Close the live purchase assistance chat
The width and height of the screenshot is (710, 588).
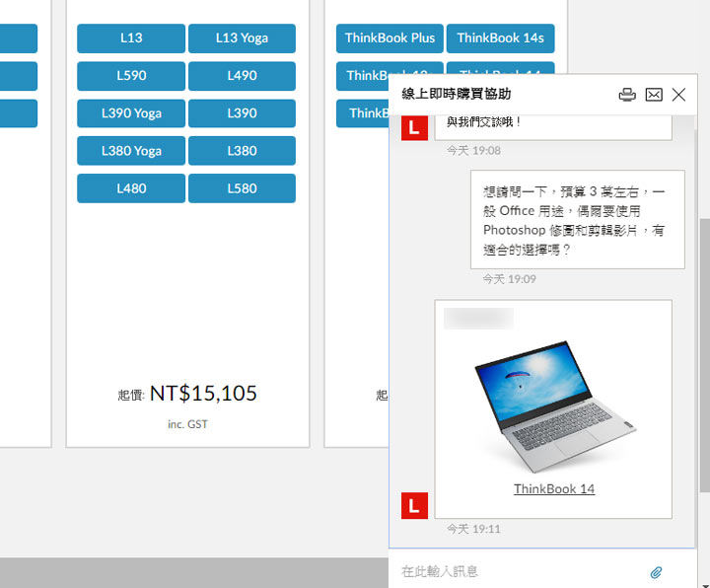coord(678,95)
